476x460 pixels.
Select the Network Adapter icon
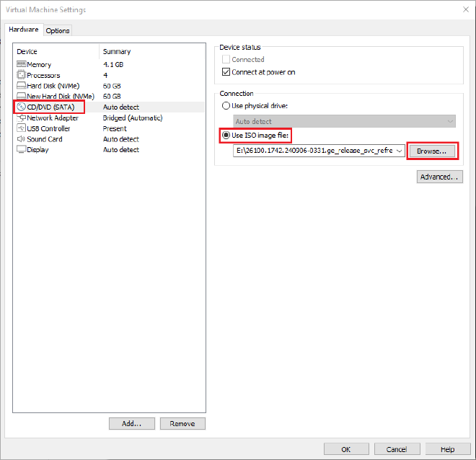click(21, 118)
